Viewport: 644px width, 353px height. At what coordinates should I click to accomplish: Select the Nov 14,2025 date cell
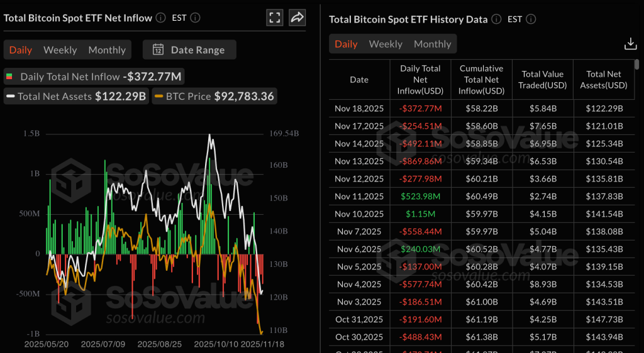(x=359, y=144)
